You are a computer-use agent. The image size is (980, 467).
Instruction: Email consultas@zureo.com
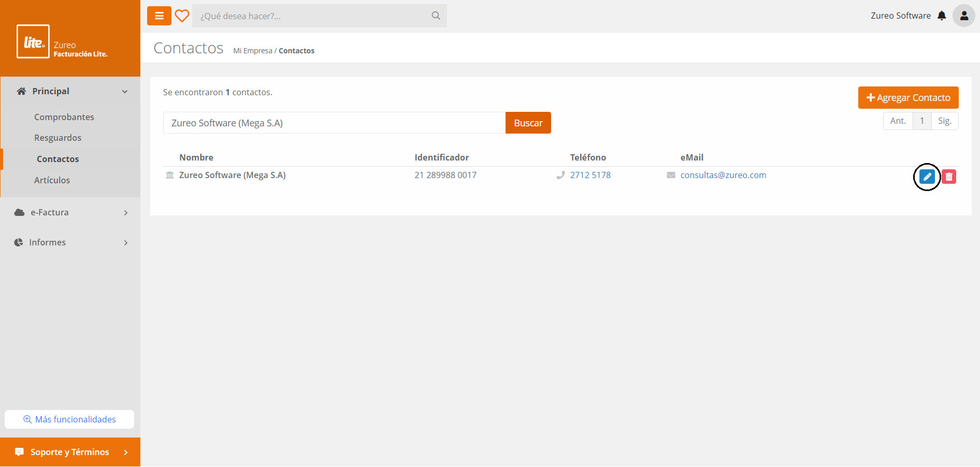pos(723,175)
